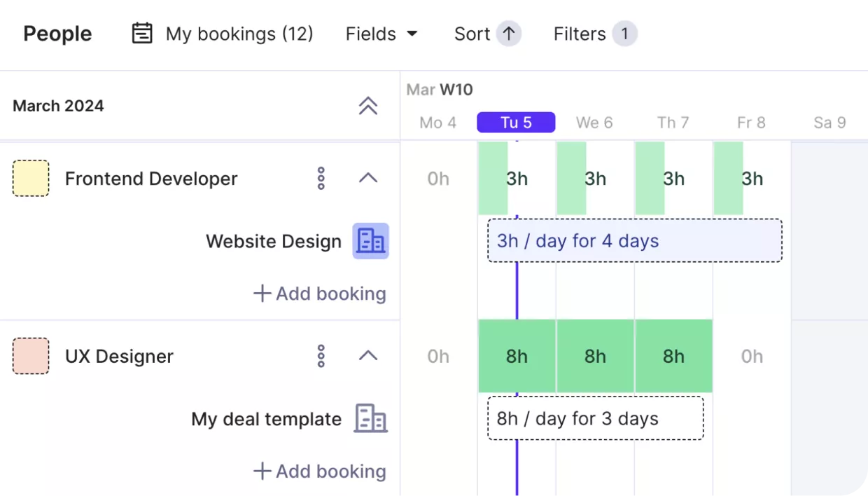868x496 pixels.
Task: Click the Website Design project label
Action: coord(274,242)
